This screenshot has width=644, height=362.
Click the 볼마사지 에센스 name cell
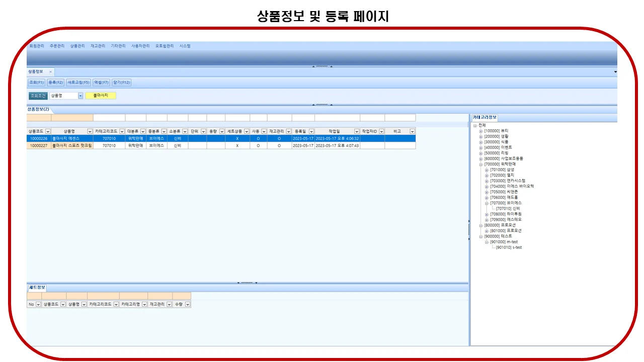(72, 138)
